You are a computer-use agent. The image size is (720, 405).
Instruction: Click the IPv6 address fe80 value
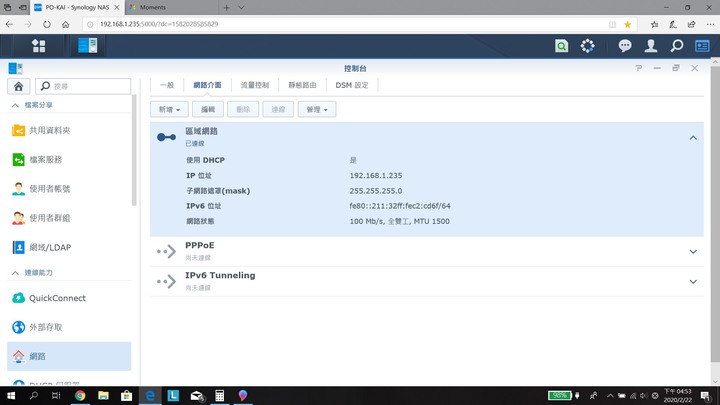[400, 206]
